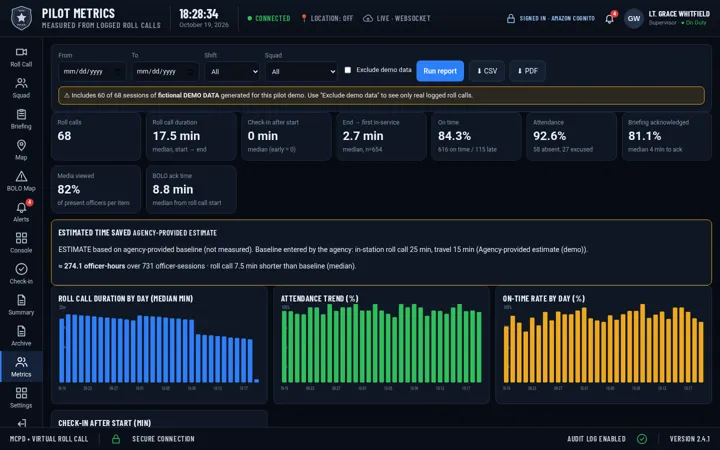Click the Pilot Metrics page title
Image resolution: width=720 pixels, height=450 pixels.
coord(79,13)
